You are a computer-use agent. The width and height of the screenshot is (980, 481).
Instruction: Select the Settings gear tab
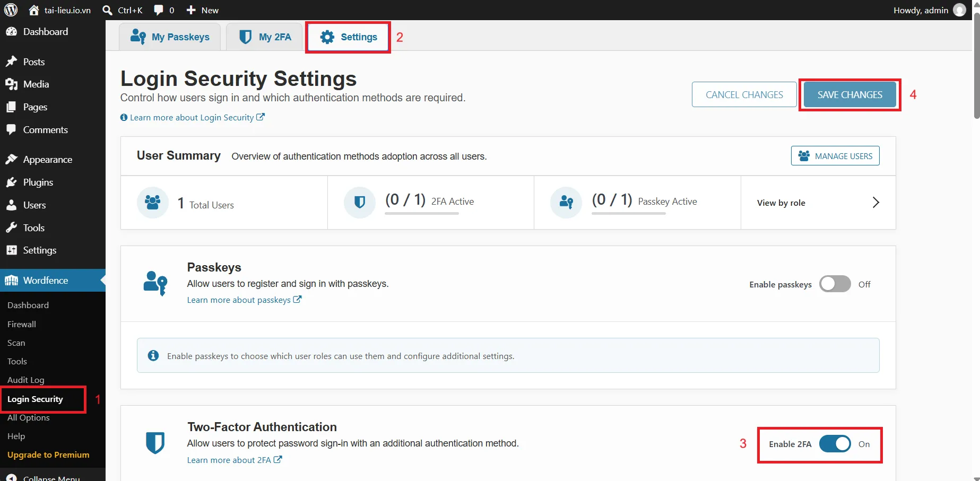[x=349, y=37]
